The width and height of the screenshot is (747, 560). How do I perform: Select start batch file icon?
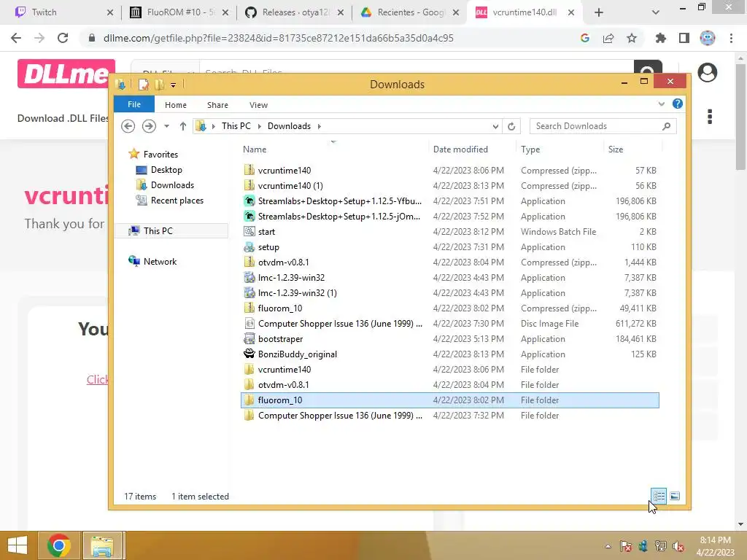[x=249, y=231]
